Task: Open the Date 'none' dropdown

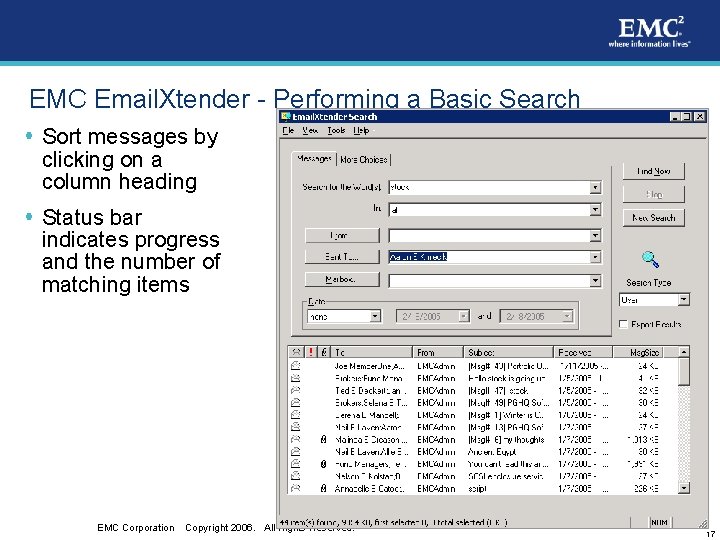Action: tap(375, 316)
